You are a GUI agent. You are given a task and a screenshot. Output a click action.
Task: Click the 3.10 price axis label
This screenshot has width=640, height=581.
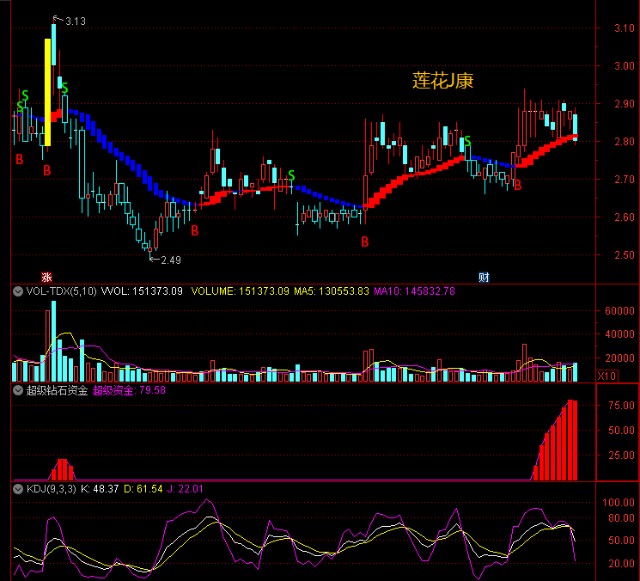624,28
